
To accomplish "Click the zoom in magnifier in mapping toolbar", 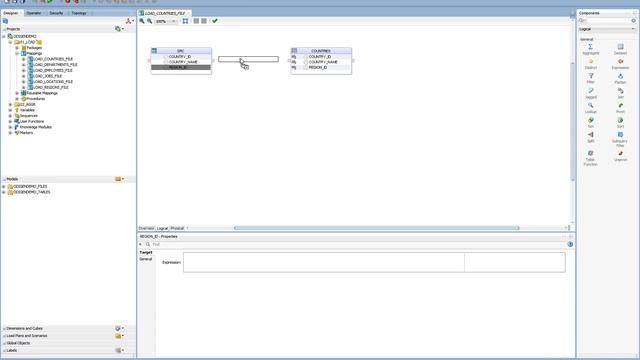I will click(x=142, y=21).
